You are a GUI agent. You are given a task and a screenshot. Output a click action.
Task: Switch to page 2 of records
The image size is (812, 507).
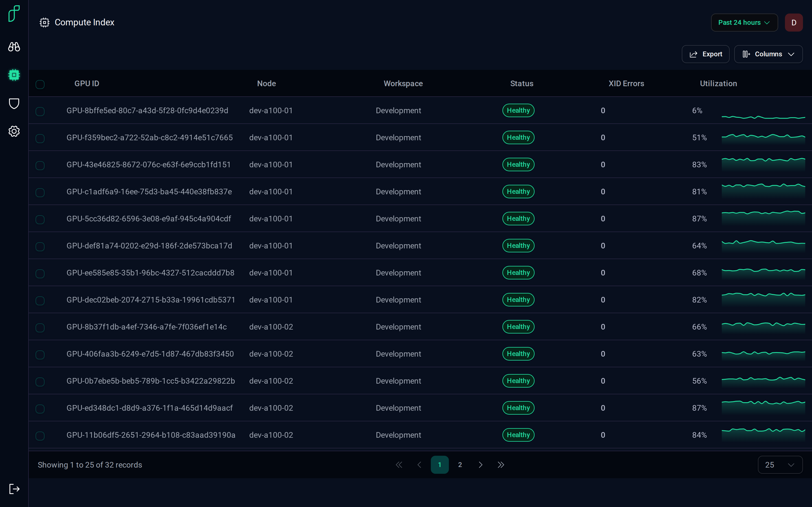point(460,465)
